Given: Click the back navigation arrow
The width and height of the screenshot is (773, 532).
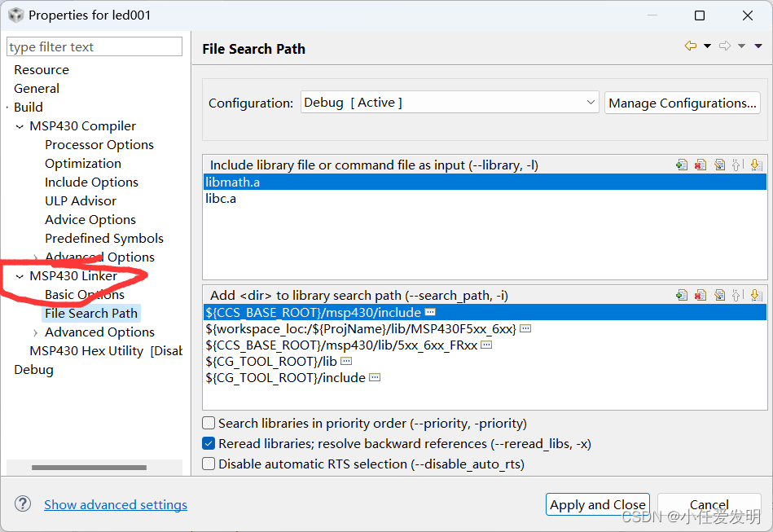Looking at the screenshot, I should pyautogui.click(x=691, y=46).
